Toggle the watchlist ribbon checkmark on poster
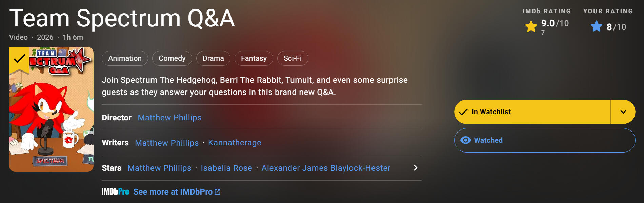 tap(19, 59)
